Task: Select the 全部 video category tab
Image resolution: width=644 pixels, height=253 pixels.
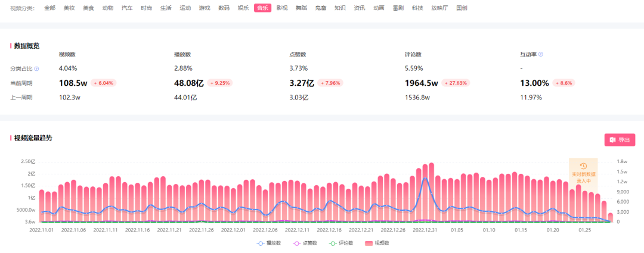Action: point(49,8)
